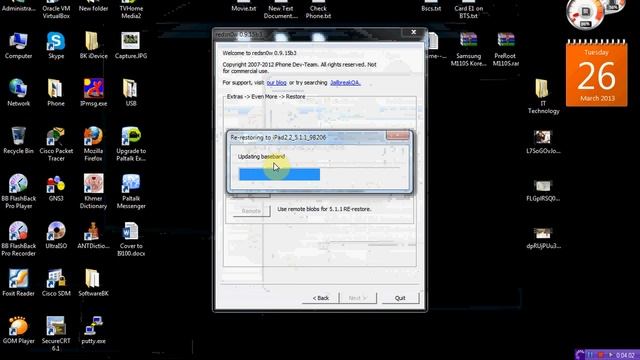Screen dimensions: 640x360
Task: Open the BK iDevice folder
Action: coord(93,46)
